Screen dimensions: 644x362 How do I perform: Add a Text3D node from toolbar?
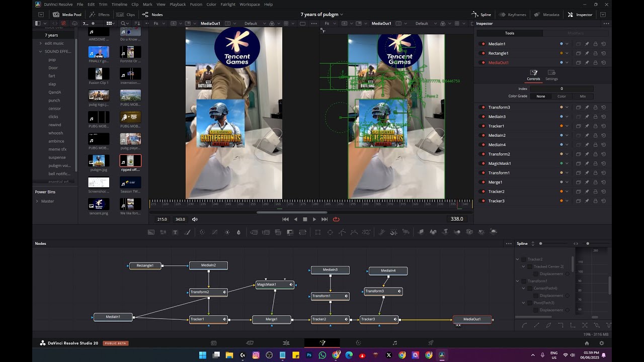445,232
